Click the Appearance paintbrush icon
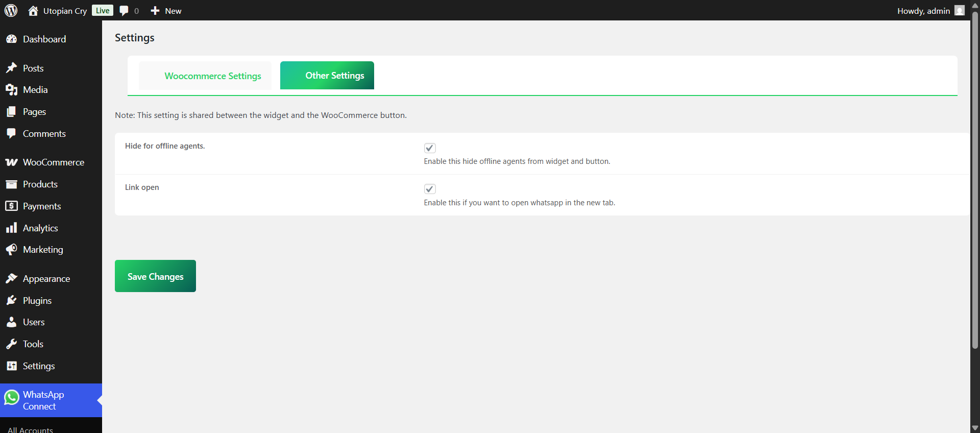 click(x=11, y=278)
